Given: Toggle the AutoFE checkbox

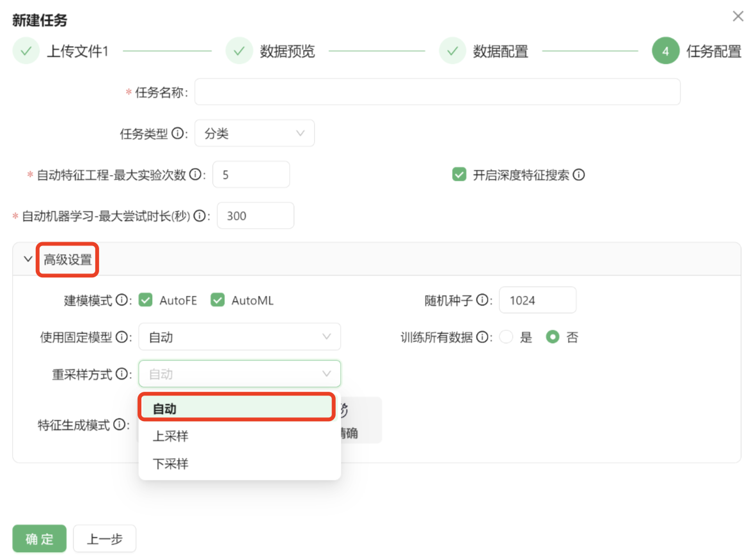Looking at the screenshot, I should [146, 300].
